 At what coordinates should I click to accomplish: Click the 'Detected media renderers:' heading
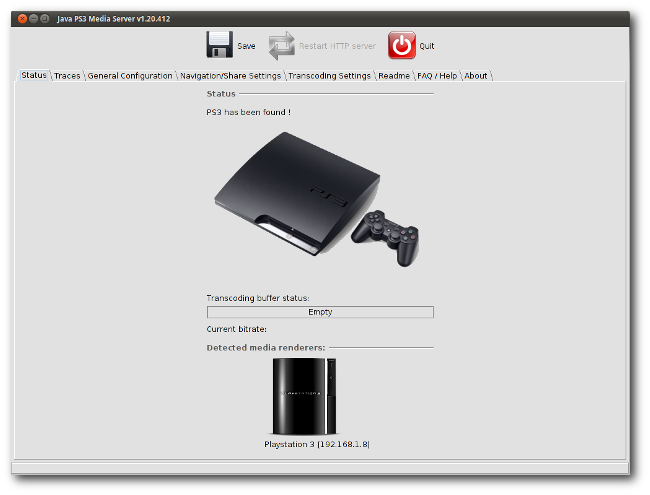pyautogui.click(x=266, y=348)
